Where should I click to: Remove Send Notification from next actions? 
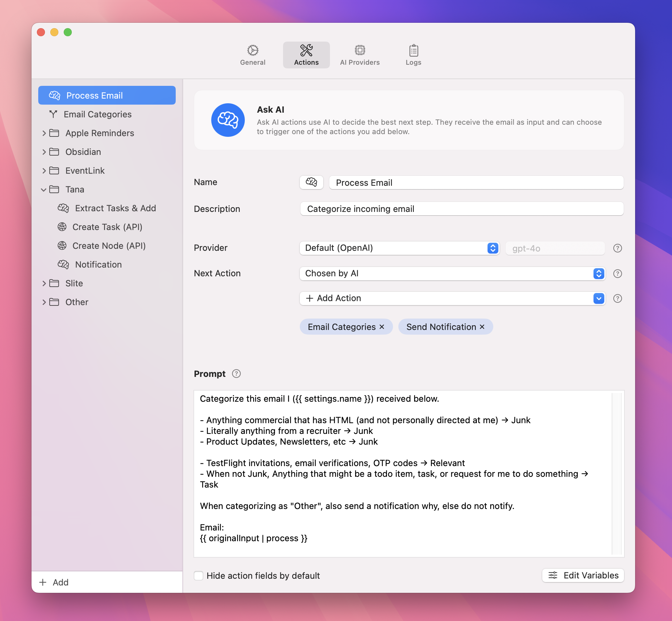482,326
